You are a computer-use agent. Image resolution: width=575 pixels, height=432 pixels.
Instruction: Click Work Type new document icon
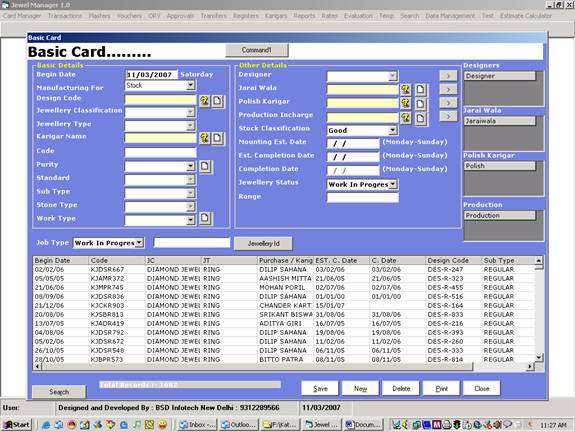click(x=205, y=218)
